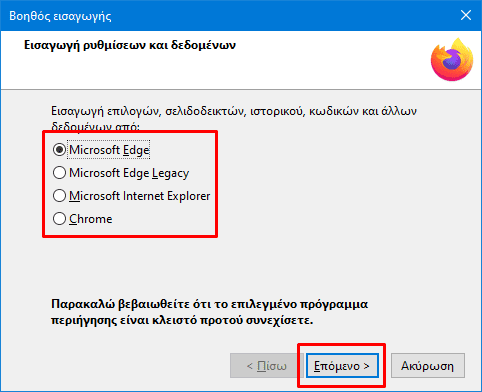The height and width of the screenshot is (392, 482).
Task: Click the 'Microsoft Internet Explorer' label text
Action: pyautogui.click(x=140, y=196)
